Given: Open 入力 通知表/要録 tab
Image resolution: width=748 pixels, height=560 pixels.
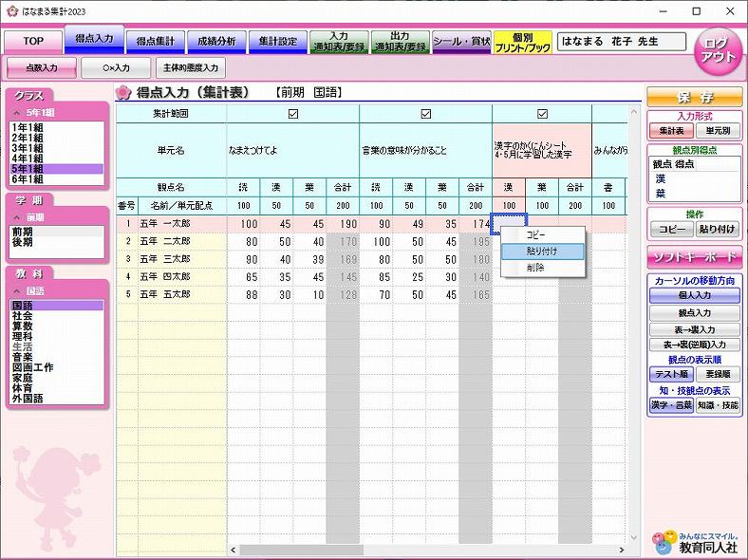Looking at the screenshot, I should pyautogui.click(x=339, y=42).
